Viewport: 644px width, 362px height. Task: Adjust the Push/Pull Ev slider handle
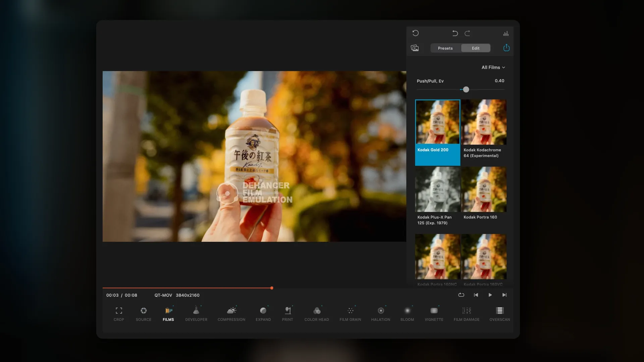point(466,89)
